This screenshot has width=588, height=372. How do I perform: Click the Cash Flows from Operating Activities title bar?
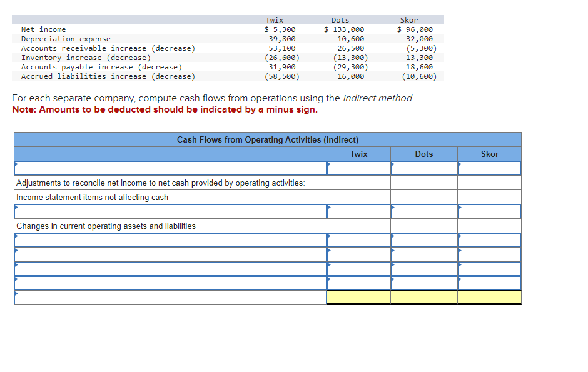[x=268, y=139]
